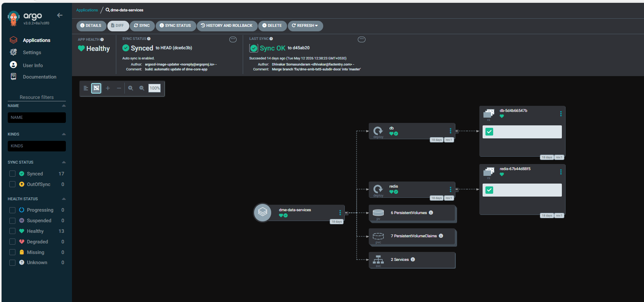Click the APP HEALTH help icon

(x=102, y=39)
